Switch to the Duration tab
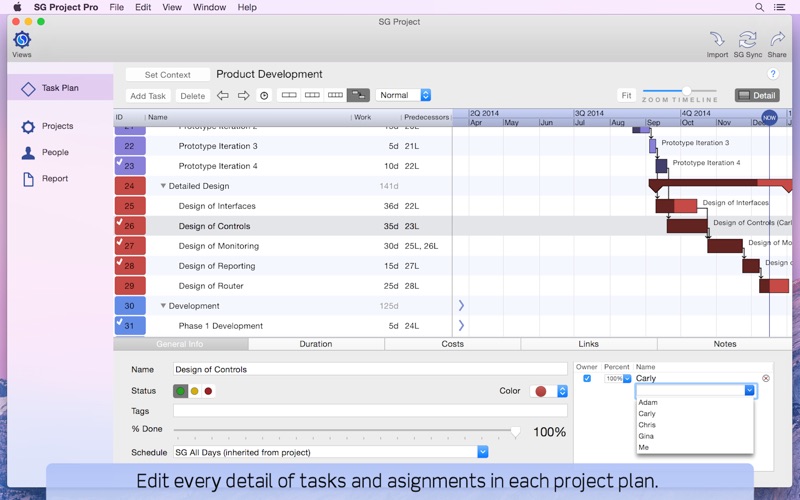800x500 pixels. (x=316, y=344)
